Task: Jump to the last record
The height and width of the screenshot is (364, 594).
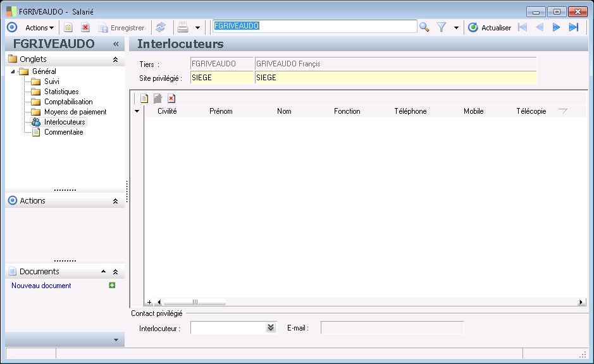Action: click(x=574, y=27)
